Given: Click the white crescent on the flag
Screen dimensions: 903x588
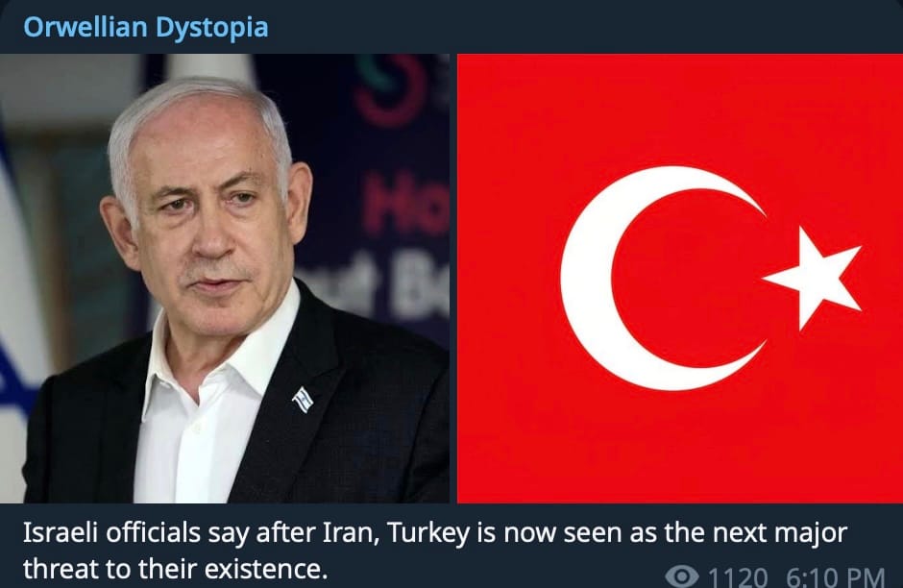Looking at the screenshot, I should (x=650, y=279).
